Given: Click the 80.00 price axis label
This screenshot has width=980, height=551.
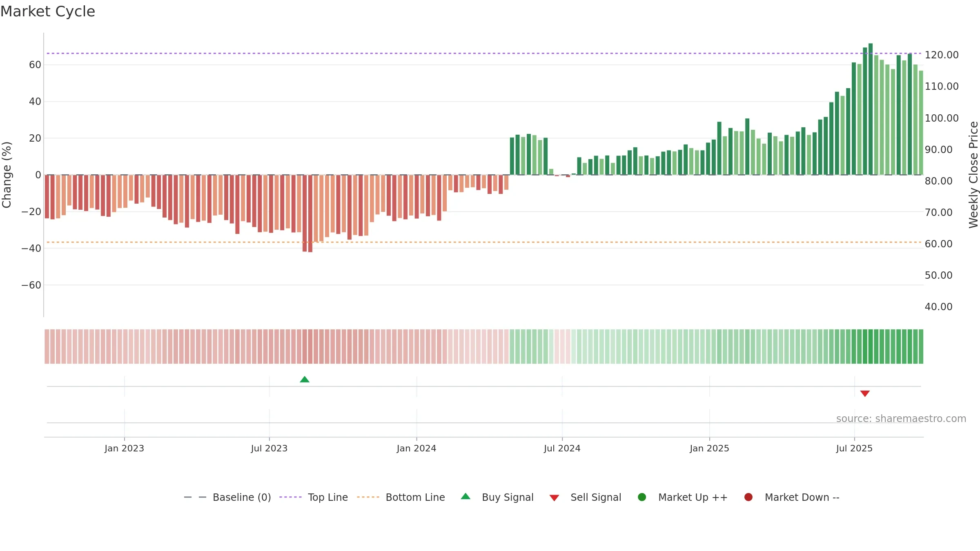Looking at the screenshot, I should pos(938,181).
